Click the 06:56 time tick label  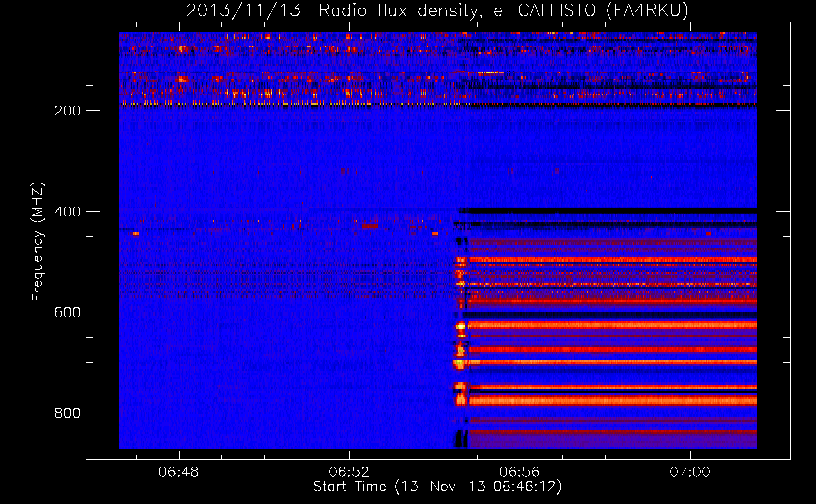point(519,472)
